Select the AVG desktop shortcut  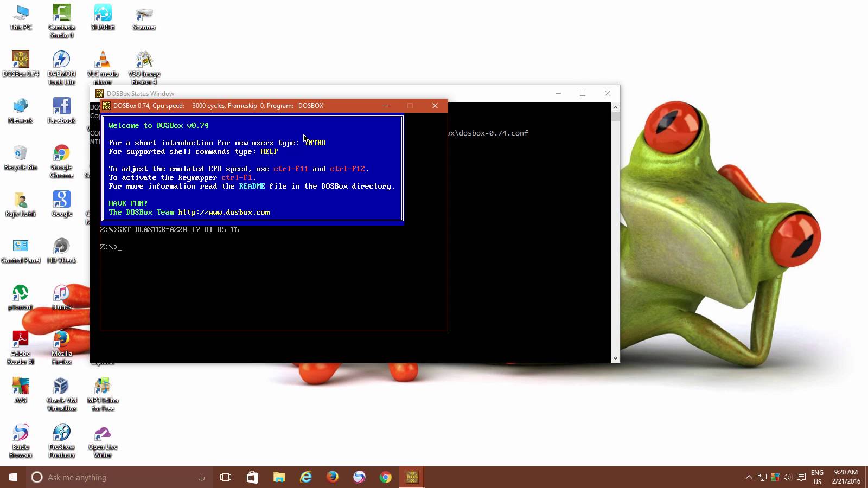coord(21,390)
